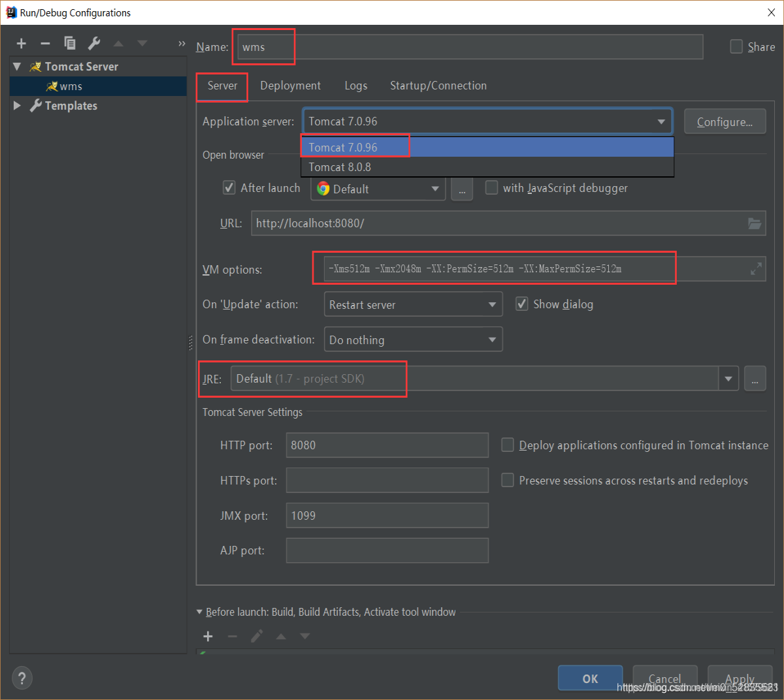Open the browse folder icon in the URL field
This screenshot has height=700, width=784.
(x=755, y=223)
